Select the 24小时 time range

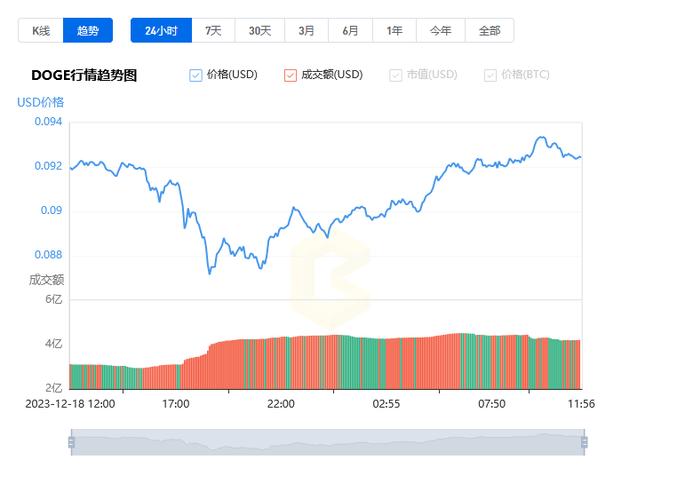click(x=161, y=31)
